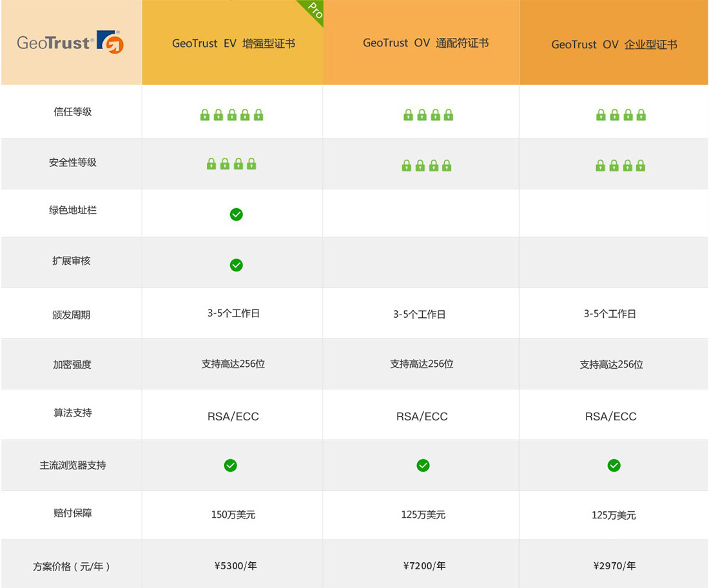This screenshot has width=709, height=588.
Task: Click OV 企业型 column 125万美元 value
Action: 614,515
